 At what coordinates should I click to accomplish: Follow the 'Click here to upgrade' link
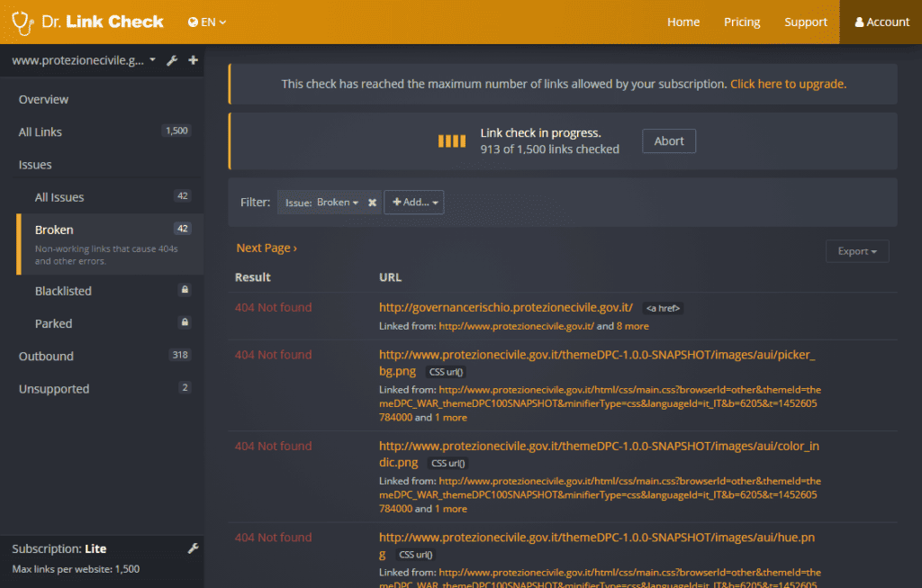[x=788, y=84]
